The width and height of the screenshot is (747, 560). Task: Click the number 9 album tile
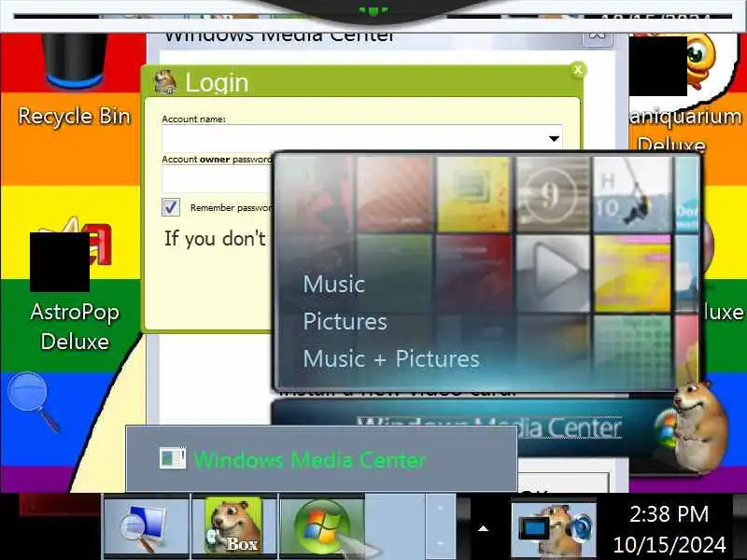point(553,194)
